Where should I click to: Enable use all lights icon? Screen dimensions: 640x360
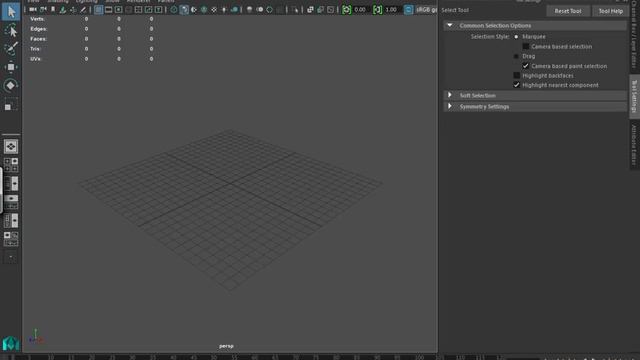click(224, 9)
